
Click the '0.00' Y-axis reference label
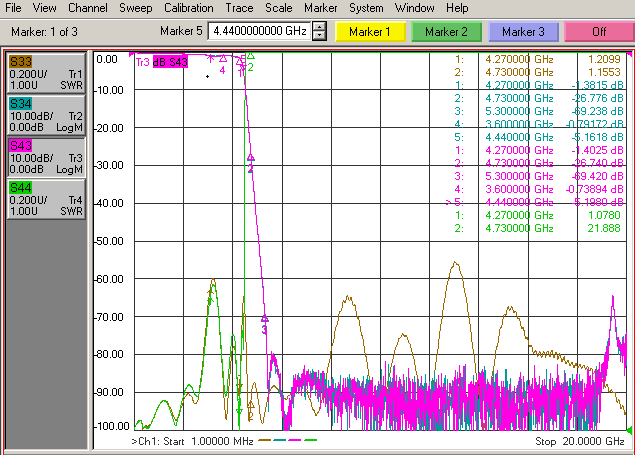click(x=107, y=59)
